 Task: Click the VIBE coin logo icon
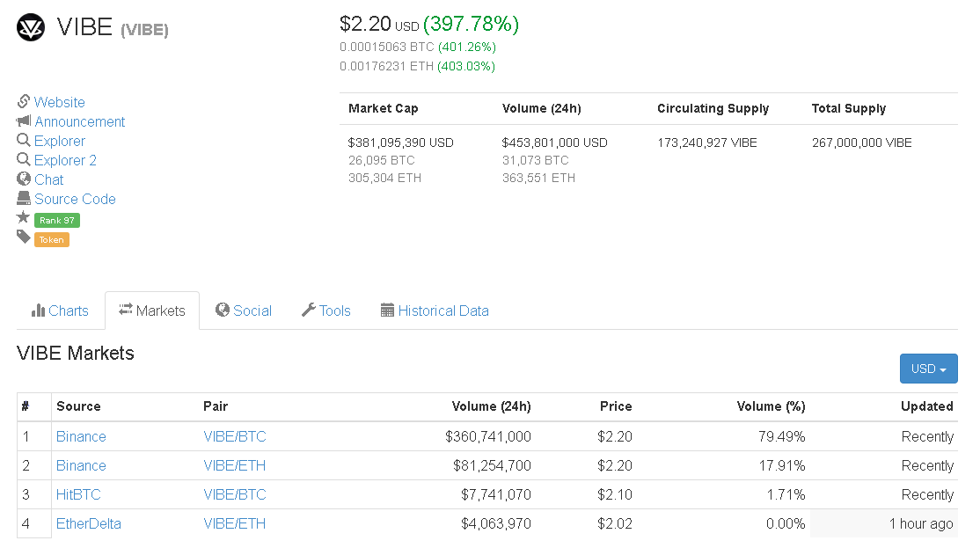(31, 28)
